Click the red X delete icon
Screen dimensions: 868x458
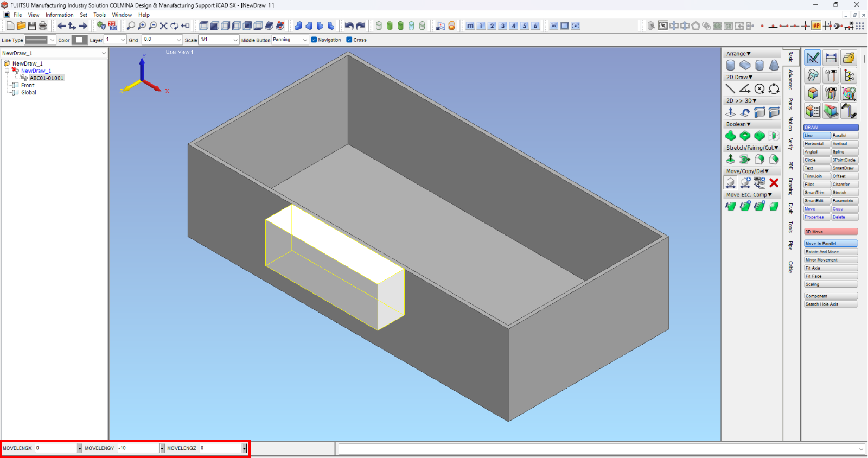tap(774, 183)
